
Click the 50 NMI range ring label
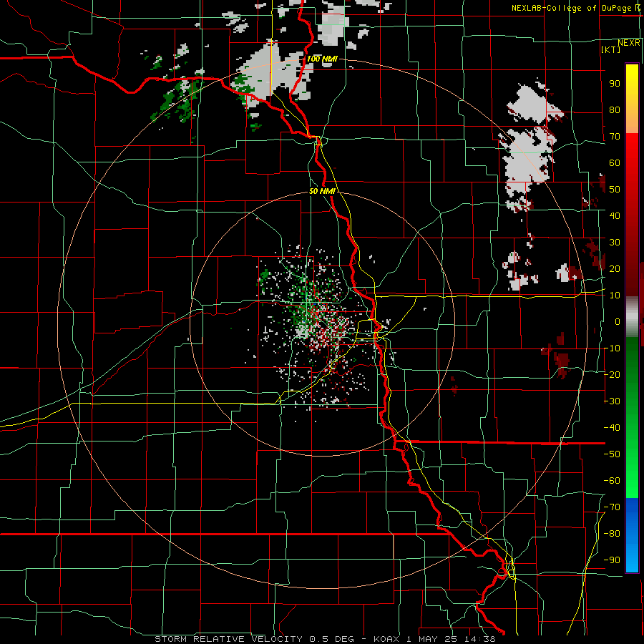coord(322,191)
